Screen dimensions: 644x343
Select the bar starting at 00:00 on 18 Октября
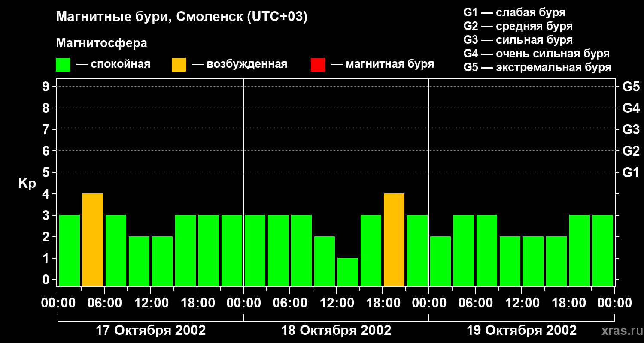255,250
